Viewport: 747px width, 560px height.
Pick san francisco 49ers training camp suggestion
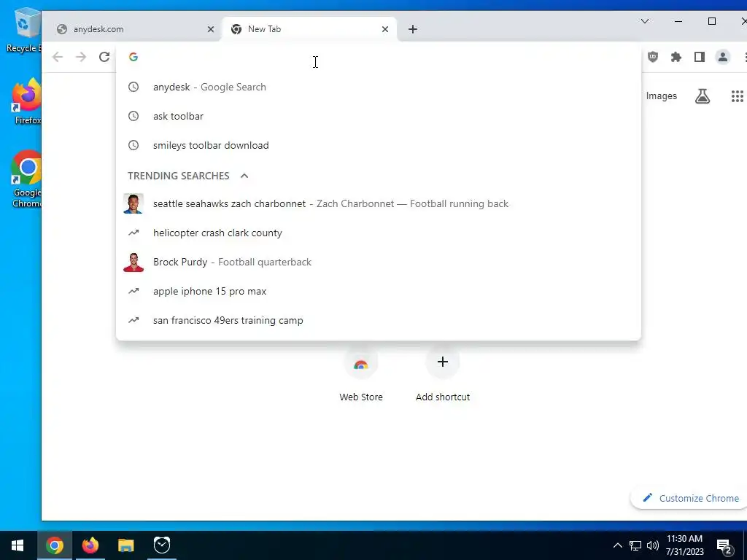coord(379,320)
